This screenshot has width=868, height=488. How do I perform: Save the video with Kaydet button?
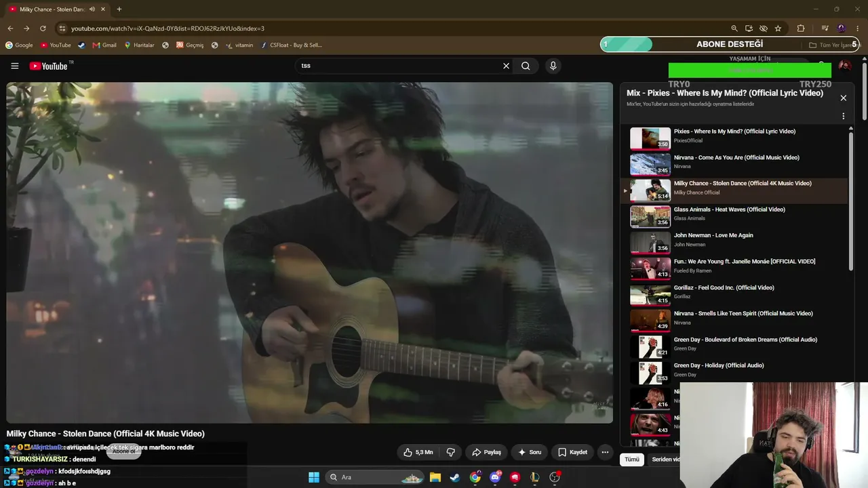[x=572, y=452]
